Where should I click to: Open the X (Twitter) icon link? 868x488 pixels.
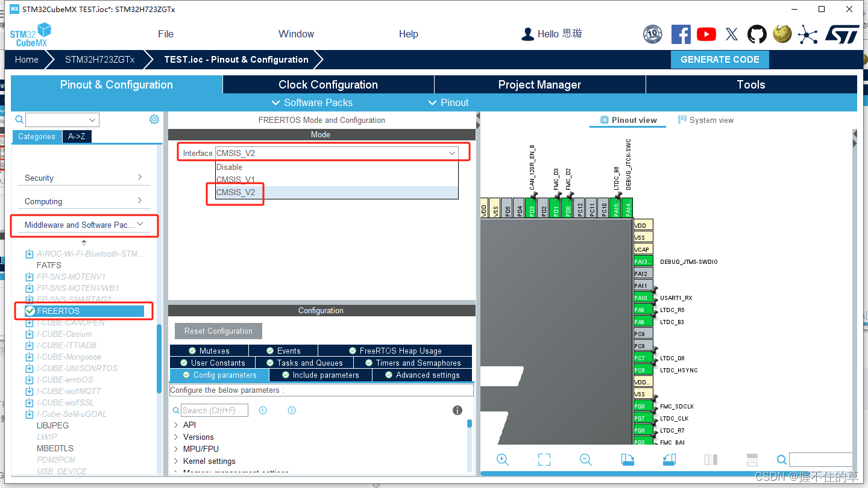732,34
